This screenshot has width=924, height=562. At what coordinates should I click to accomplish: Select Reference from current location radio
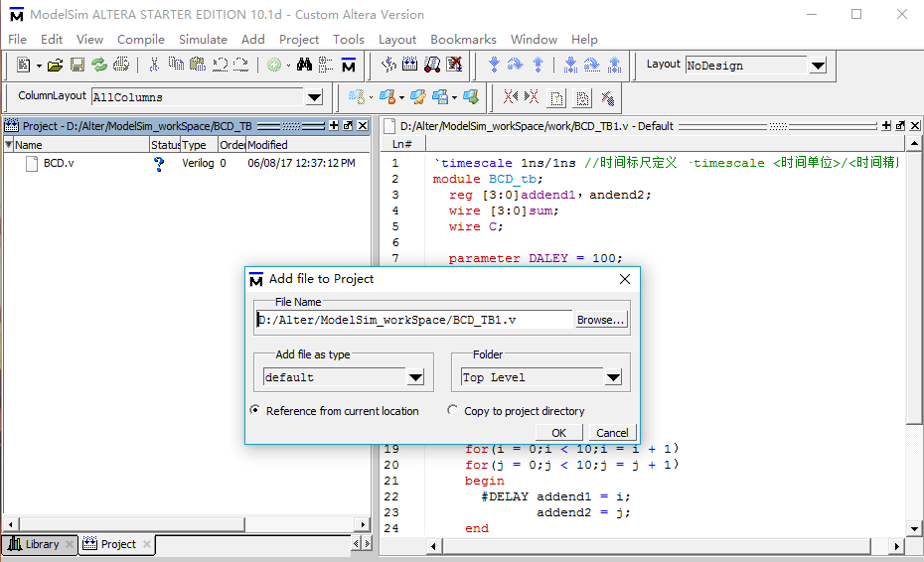click(x=254, y=409)
